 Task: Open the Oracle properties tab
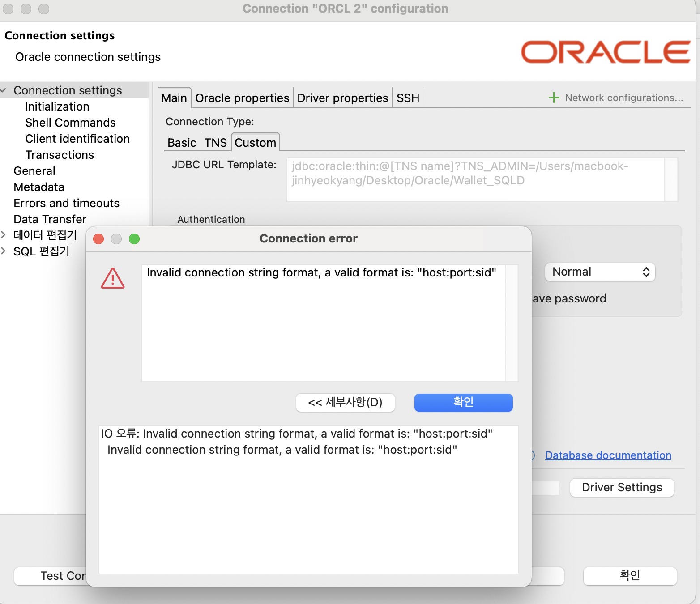(x=242, y=98)
